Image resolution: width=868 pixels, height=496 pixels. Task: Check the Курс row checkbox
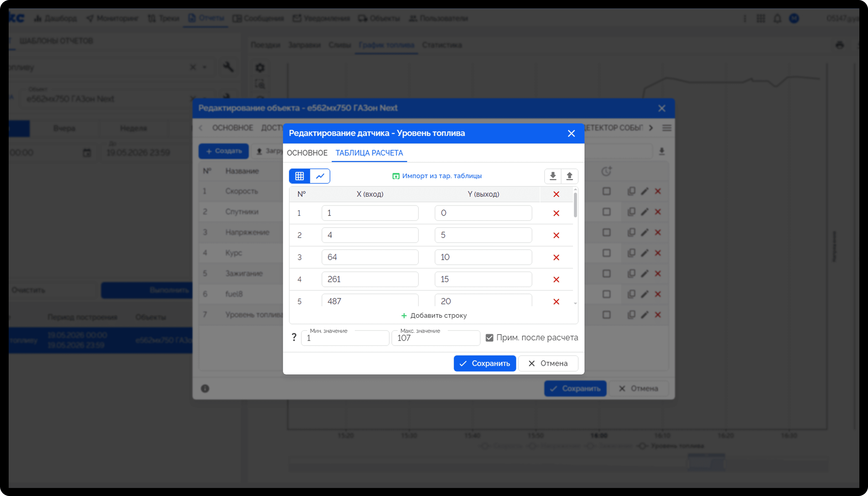[x=606, y=253]
